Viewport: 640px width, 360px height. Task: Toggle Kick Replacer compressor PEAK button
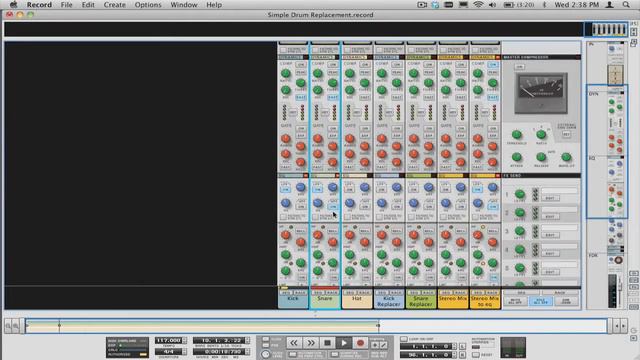[397, 72]
